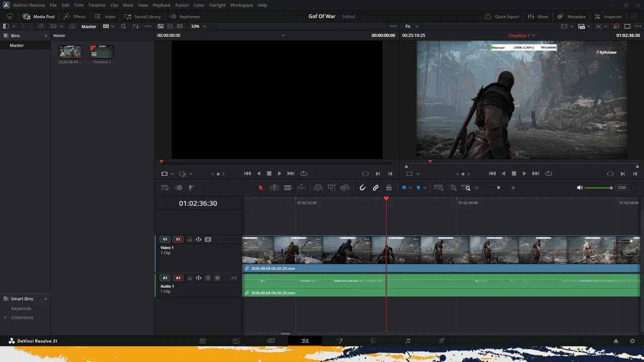This screenshot has width=644, height=362.
Task: Open media pool three-dot options menu
Action: click(148, 26)
